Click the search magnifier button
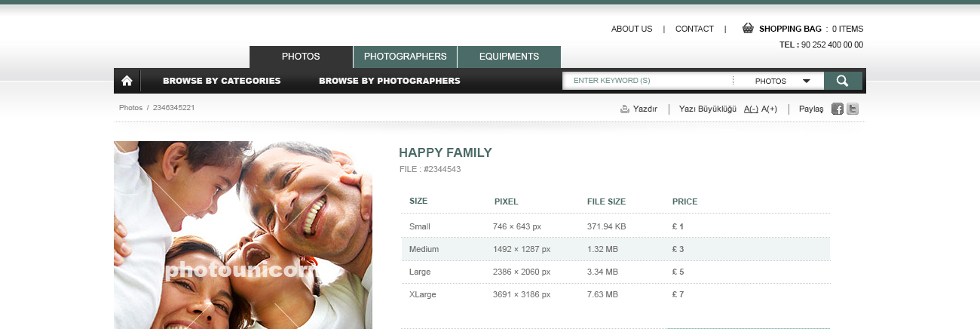This screenshot has width=980, height=329. point(843,81)
